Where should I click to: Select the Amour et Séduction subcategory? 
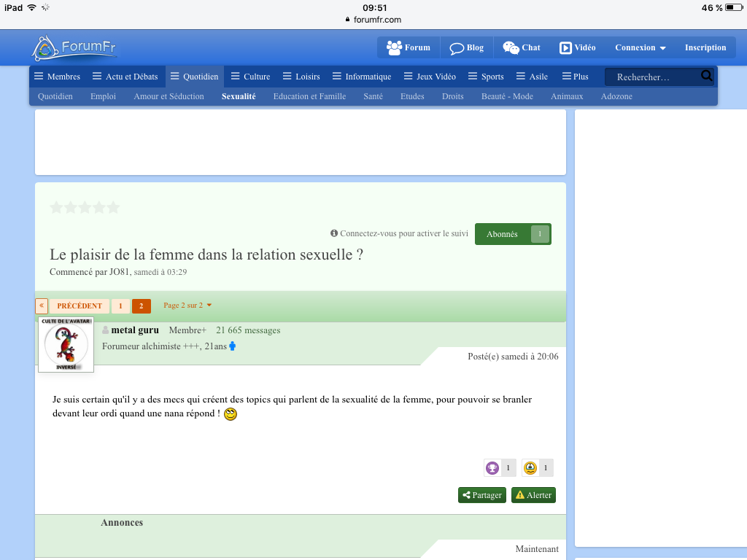point(169,96)
